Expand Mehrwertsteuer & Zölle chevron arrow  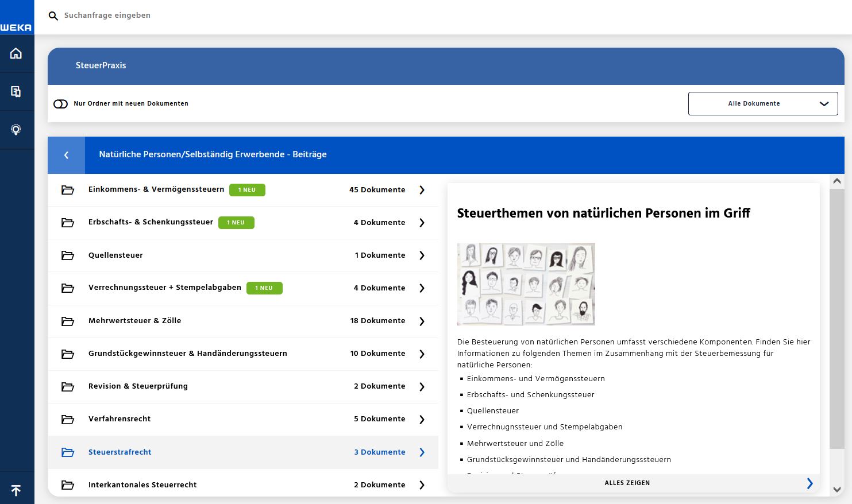coord(422,321)
